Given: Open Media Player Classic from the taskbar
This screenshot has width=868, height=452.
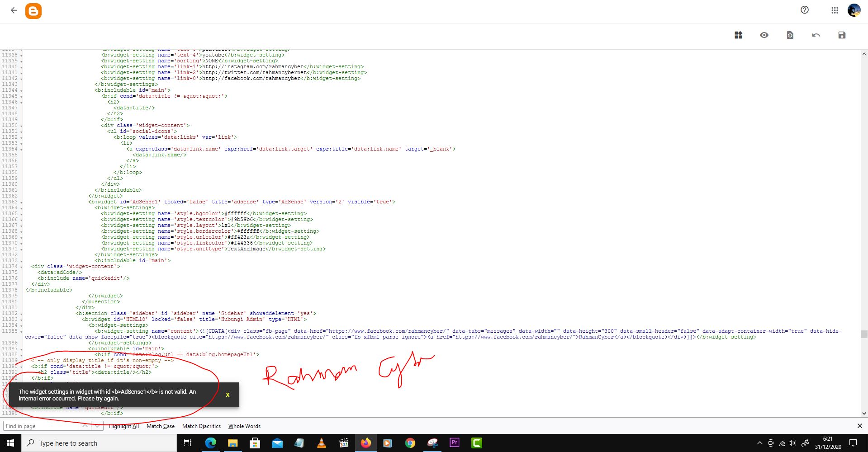Looking at the screenshot, I should [x=344, y=443].
